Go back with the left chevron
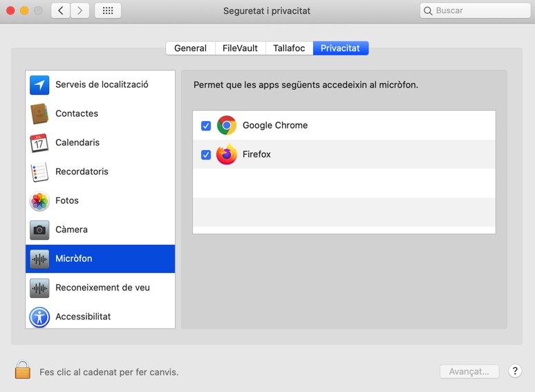Screen dimensions: 535x392 [x=61, y=11]
